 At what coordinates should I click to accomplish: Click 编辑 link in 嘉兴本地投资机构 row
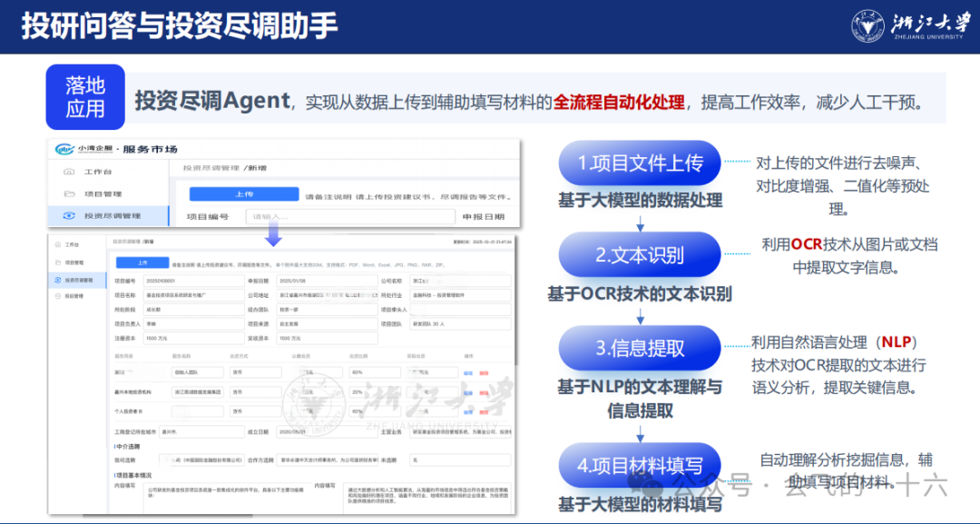(x=468, y=392)
